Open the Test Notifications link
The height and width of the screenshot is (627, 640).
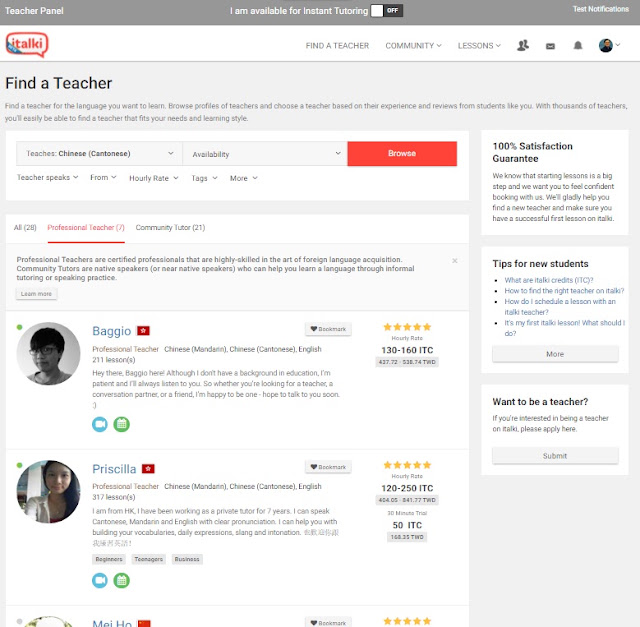coord(600,9)
